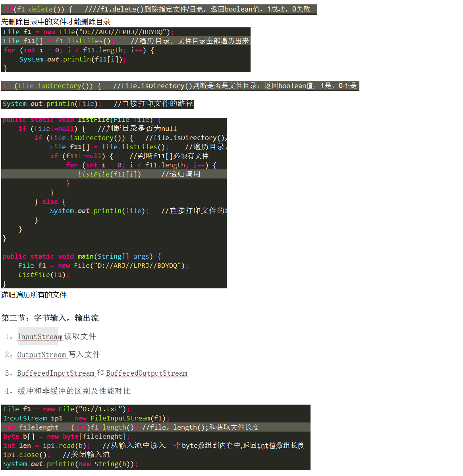Click the highlighted 'int filelenght = (int)f1.length();' line
The width and height of the screenshot is (463, 476).
[x=71, y=428]
